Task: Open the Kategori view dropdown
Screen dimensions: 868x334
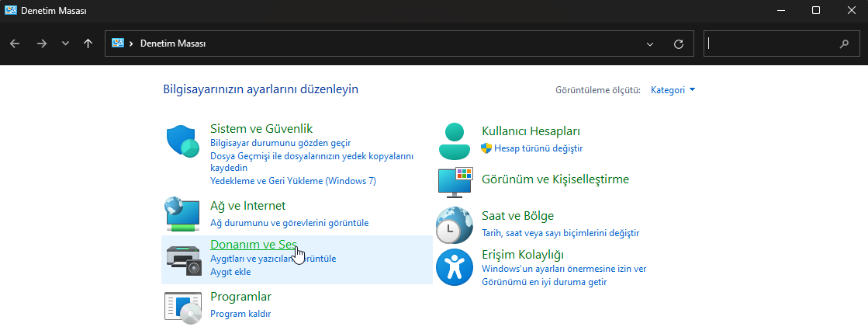Action: pyautogui.click(x=673, y=90)
